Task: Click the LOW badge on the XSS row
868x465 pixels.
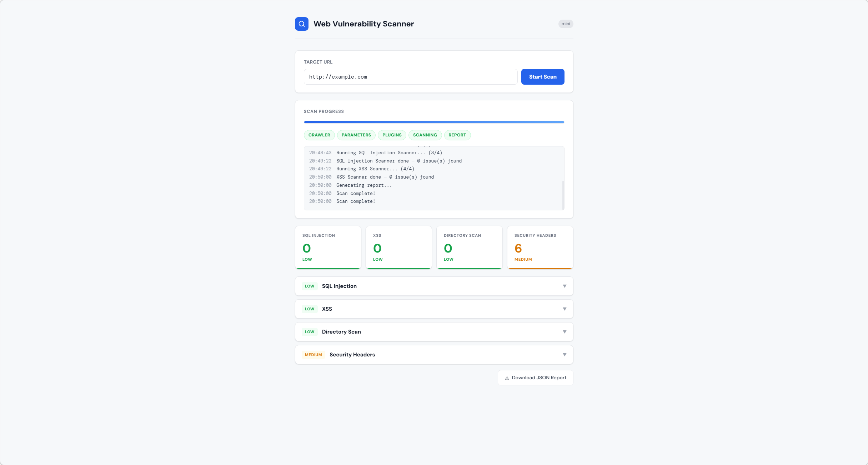Action: point(309,309)
